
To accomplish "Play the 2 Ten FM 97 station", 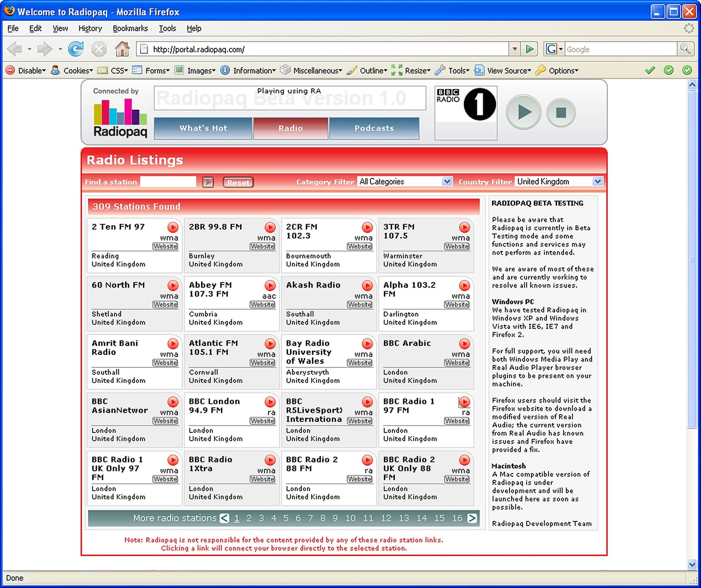I will click(173, 227).
